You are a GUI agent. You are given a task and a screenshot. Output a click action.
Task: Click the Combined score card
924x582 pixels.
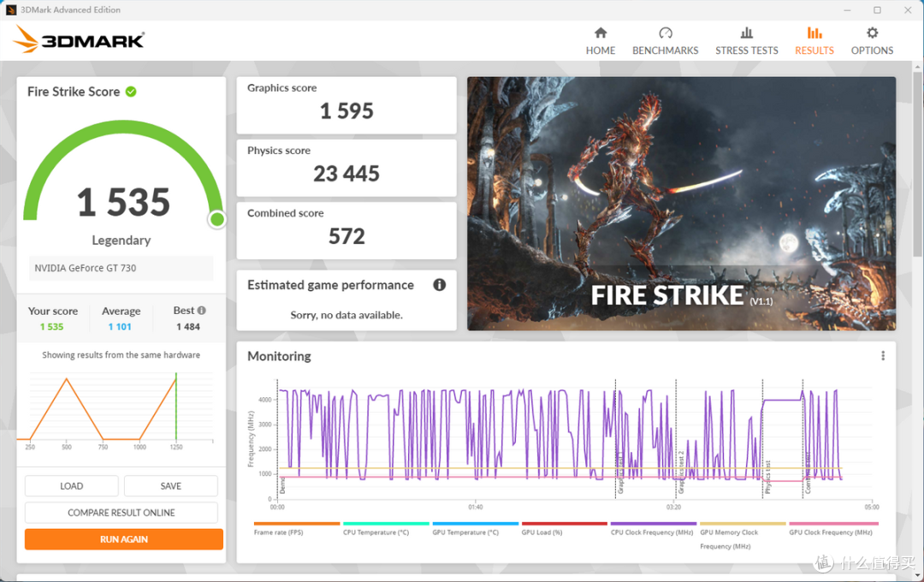coord(346,230)
